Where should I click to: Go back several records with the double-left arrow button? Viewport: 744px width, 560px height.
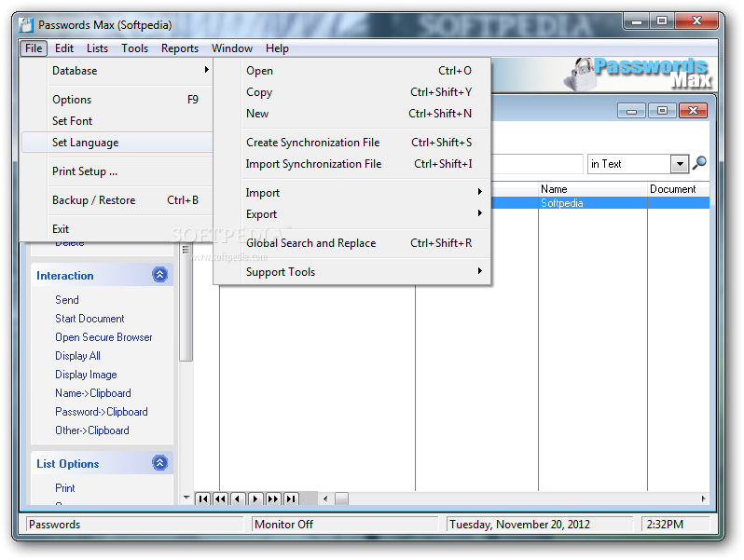coord(221,499)
